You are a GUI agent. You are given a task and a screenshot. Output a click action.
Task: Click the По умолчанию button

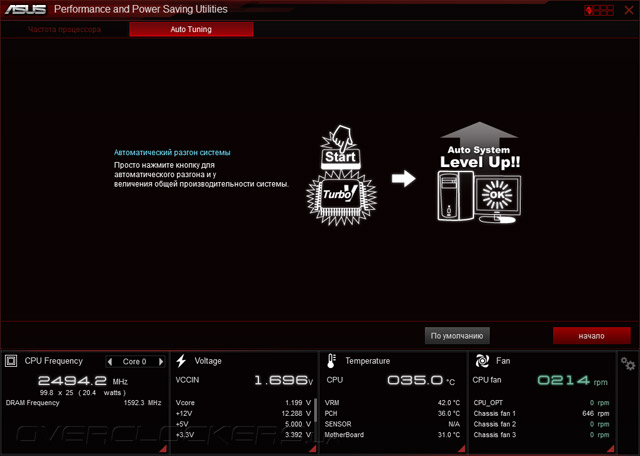(457, 336)
